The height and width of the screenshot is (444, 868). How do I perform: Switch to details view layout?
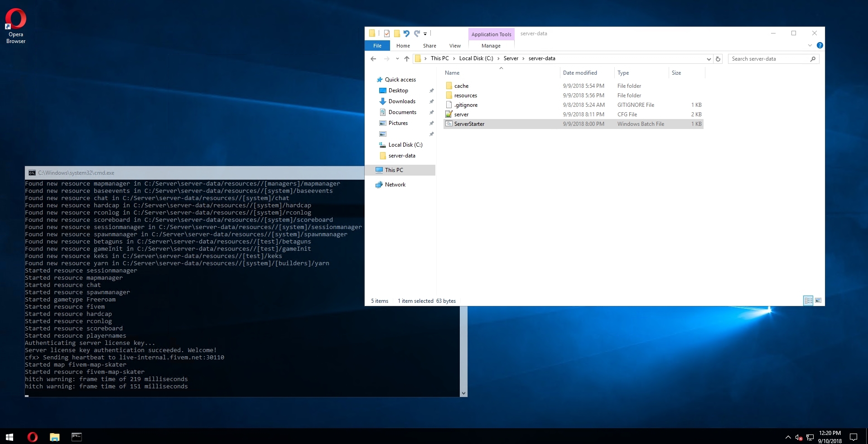(808, 301)
